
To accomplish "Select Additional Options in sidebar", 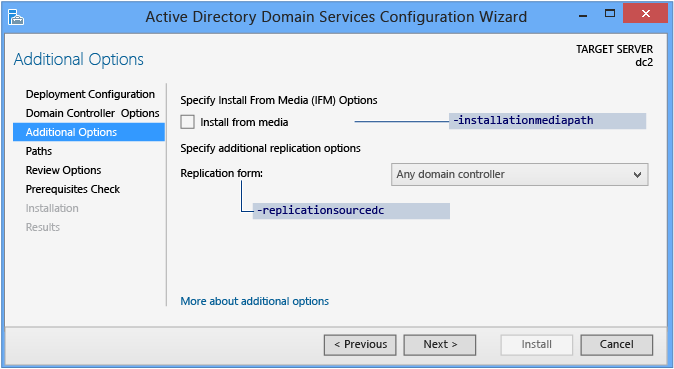I will tap(89, 132).
